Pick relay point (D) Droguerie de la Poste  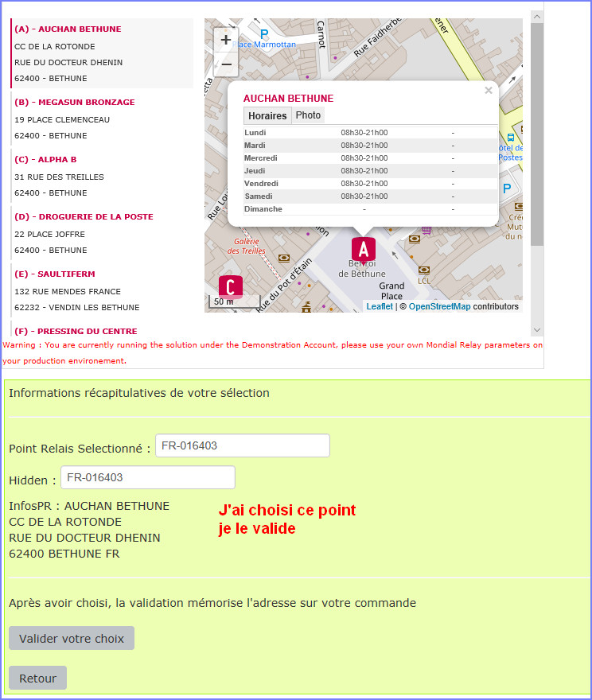tap(84, 216)
